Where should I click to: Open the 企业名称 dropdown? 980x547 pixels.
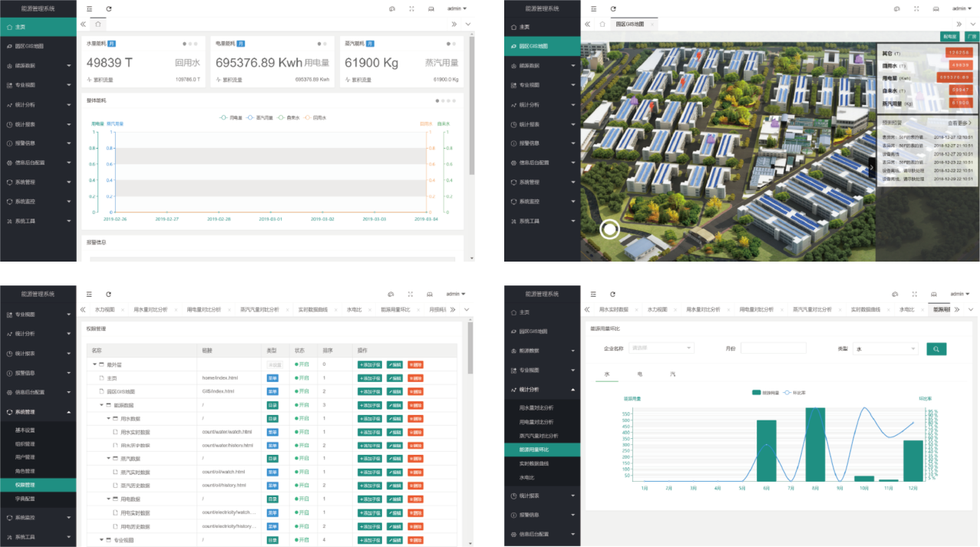click(661, 348)
